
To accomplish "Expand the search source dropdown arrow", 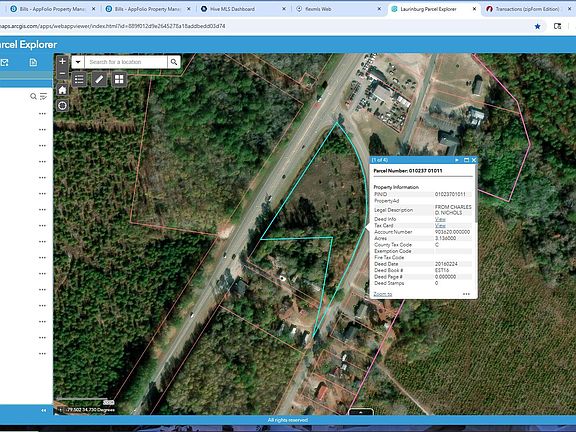I will pos(78,62).
